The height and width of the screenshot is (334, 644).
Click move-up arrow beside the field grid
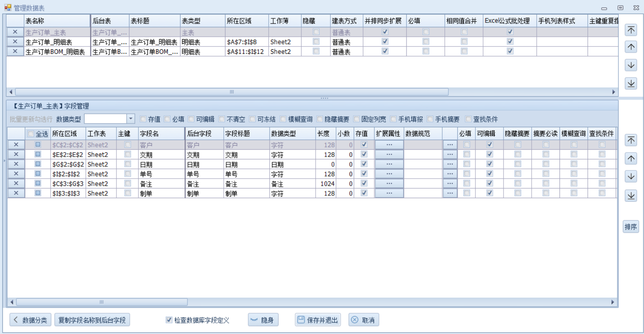(631, 158)
